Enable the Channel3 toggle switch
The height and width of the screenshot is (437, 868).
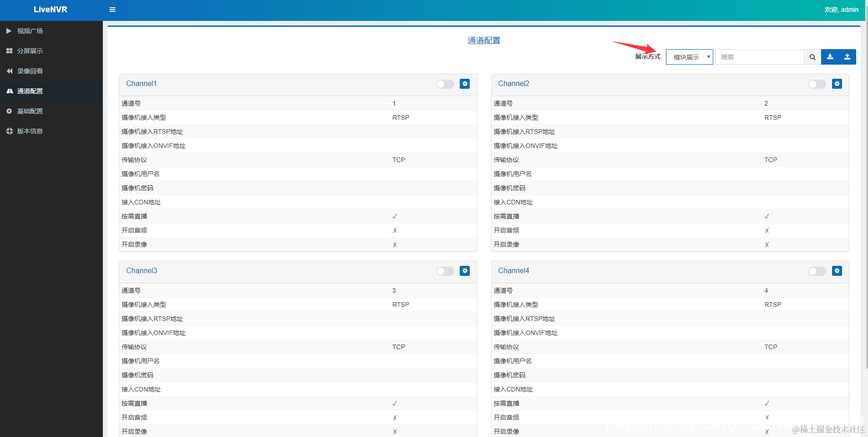[x=445, y=271]
